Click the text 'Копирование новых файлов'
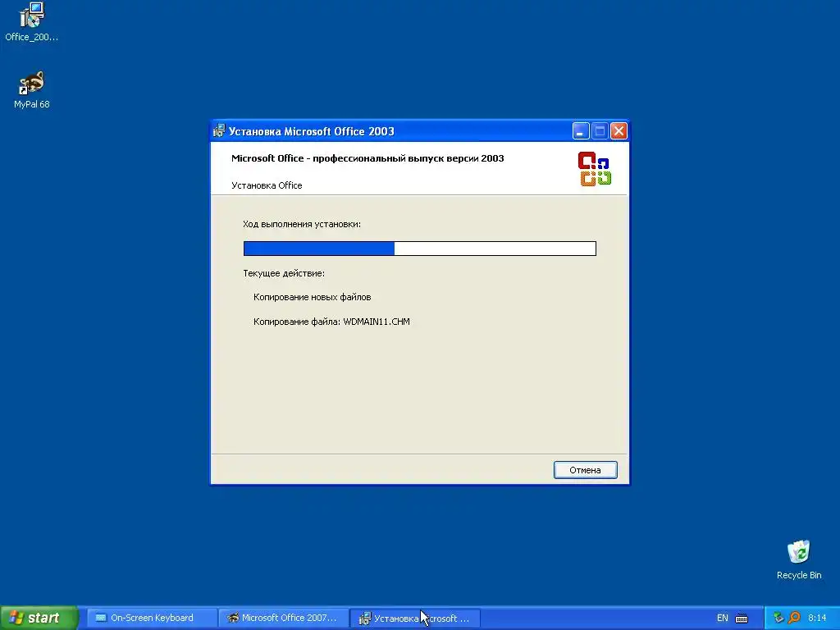This screenshot has height=630, width=840. point(313,297)
